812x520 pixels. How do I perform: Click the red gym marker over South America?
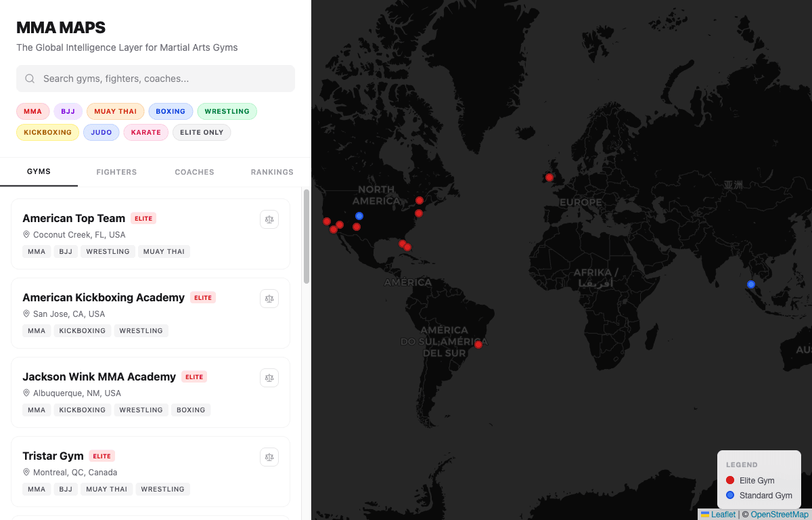[x=478, y=344]
